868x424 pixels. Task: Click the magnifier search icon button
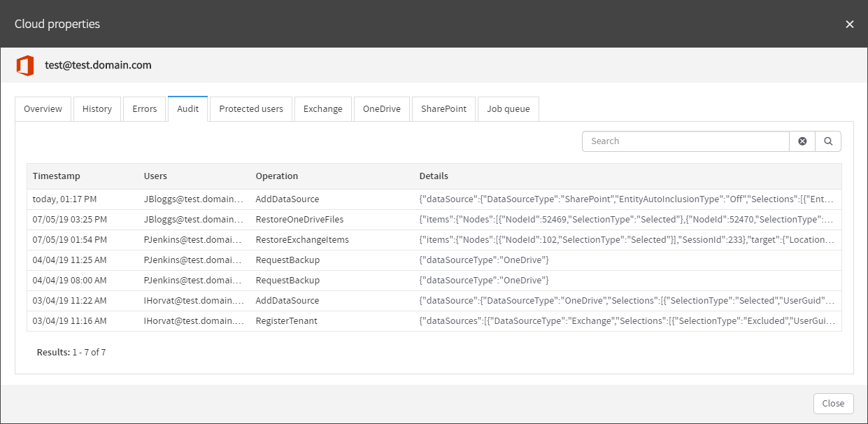pyautogui.click(x=828, y=141)
